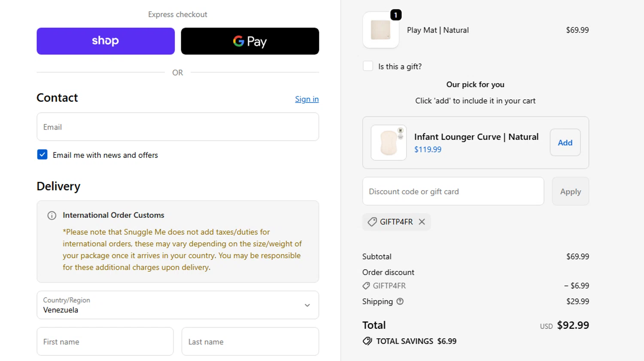Click the Sign in link
Viewport: 644px width, 361px height.
click(307, 99)
